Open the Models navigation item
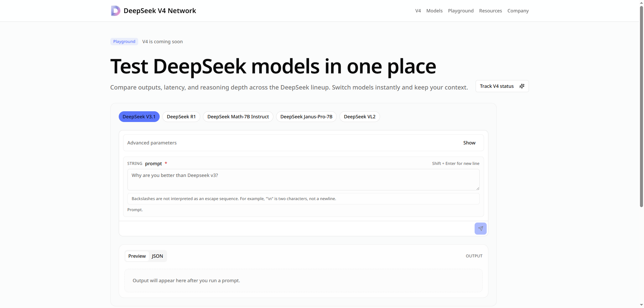644x308 pixels. click(x=434, y=10)
